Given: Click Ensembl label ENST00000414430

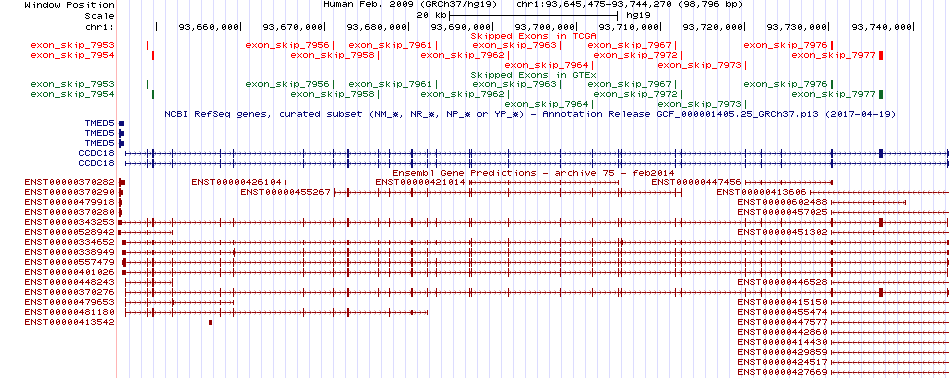Looking at the screenshot, I should [x=783, y=342].
